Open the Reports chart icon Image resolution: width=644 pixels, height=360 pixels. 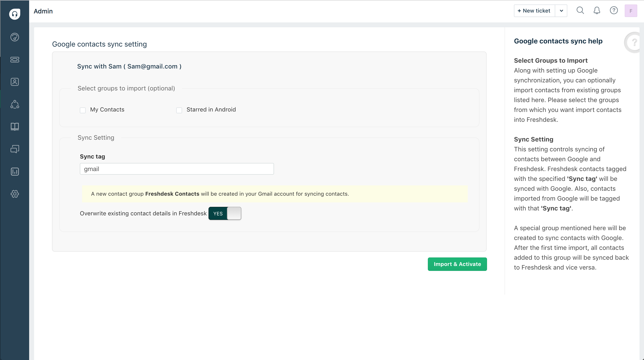15,171
